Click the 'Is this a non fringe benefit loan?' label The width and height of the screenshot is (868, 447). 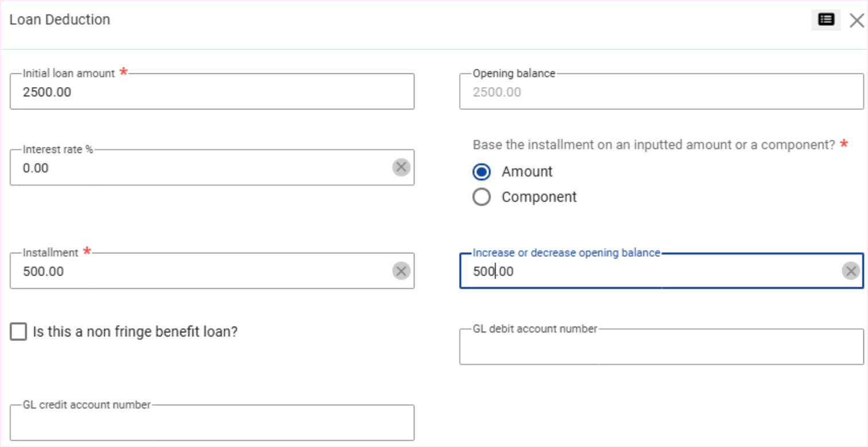tap(135, 332)
